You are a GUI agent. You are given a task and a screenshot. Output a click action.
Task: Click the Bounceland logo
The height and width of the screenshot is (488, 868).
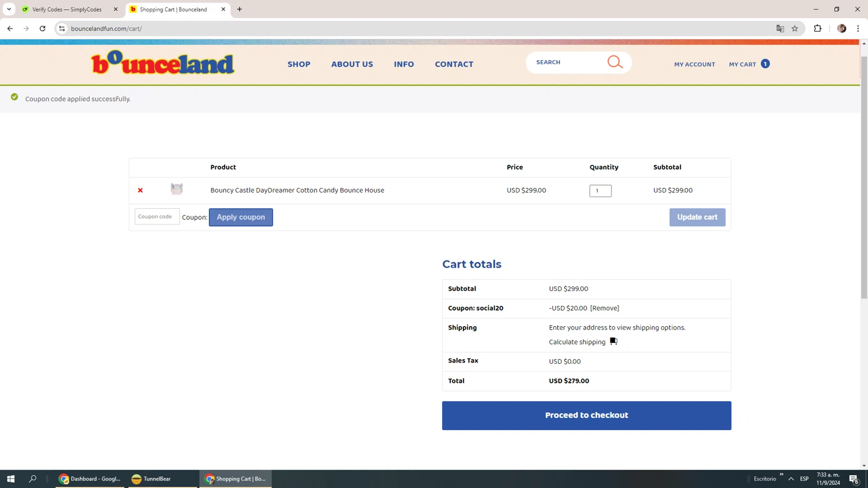tap(163, 63)
